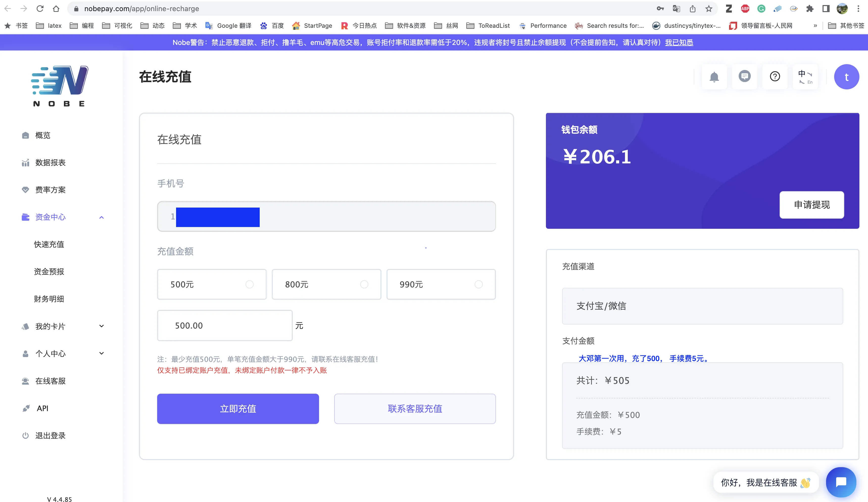Click the 立即充值 button

(x=238, y=409)
